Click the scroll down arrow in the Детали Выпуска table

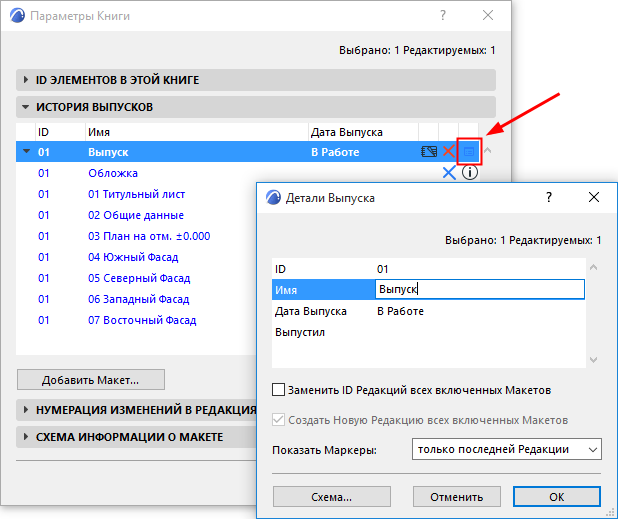click(x=593, y=359)
